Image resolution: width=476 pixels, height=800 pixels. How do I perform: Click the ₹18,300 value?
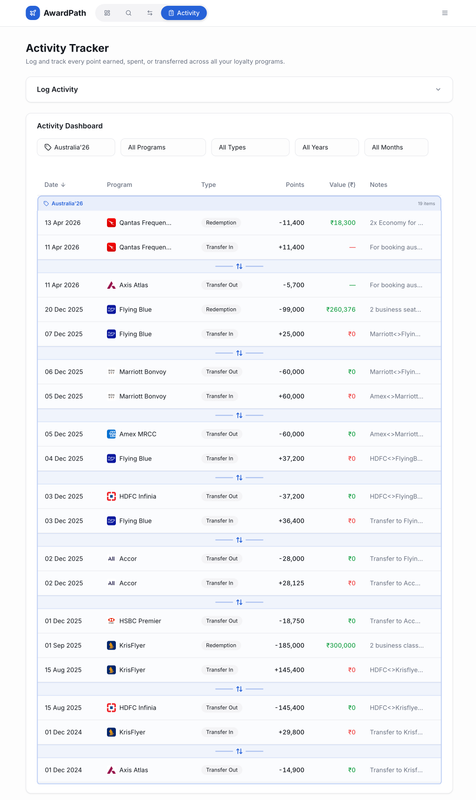(343, 222)
